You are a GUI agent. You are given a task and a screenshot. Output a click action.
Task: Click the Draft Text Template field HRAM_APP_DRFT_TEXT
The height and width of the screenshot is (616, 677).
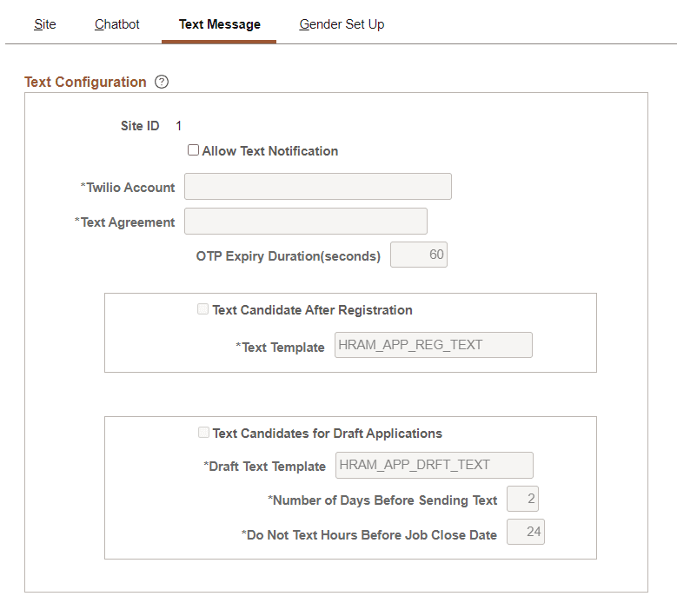435,465
